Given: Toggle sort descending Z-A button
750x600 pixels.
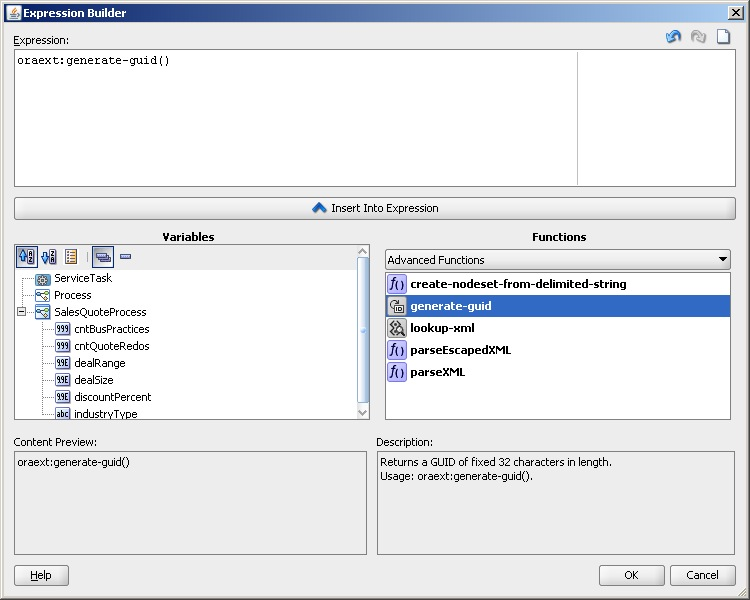Looking at the screenshot, I should 49,257.
